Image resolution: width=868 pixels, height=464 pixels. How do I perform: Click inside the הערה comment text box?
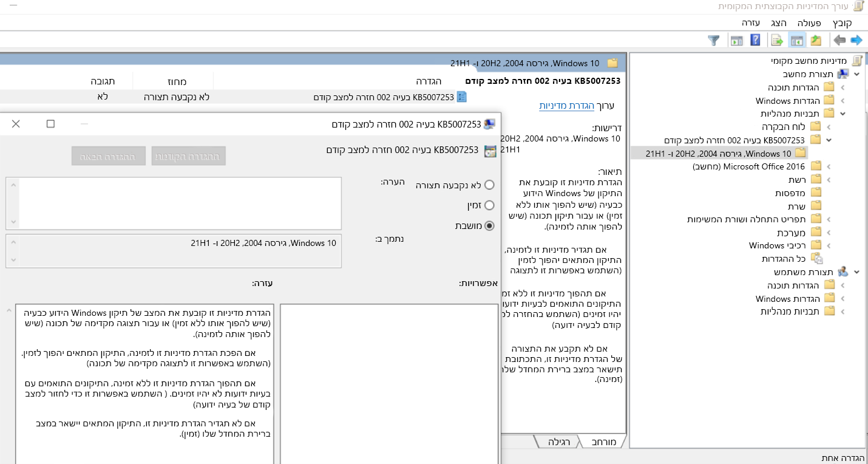pyautogui.click(x=180, y=203)
